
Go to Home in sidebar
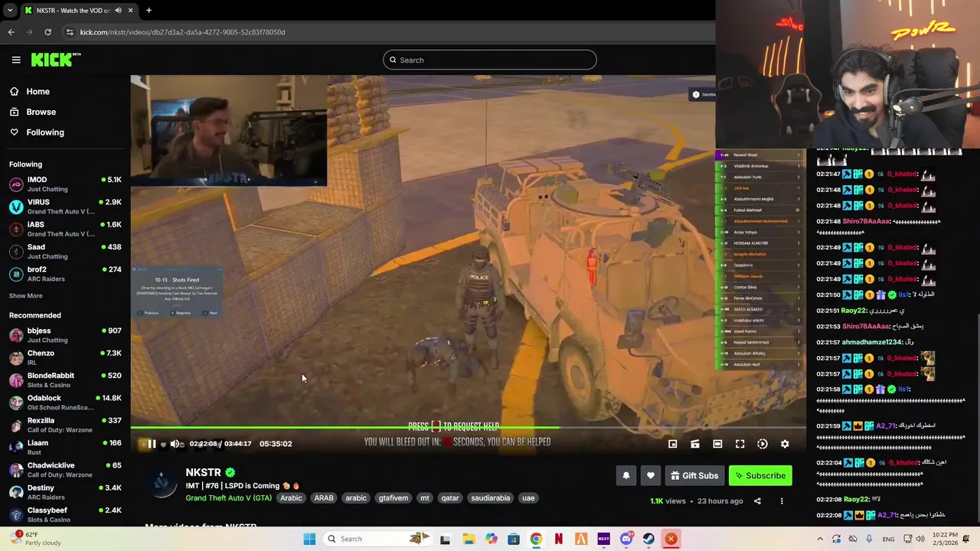pos(65,92)
